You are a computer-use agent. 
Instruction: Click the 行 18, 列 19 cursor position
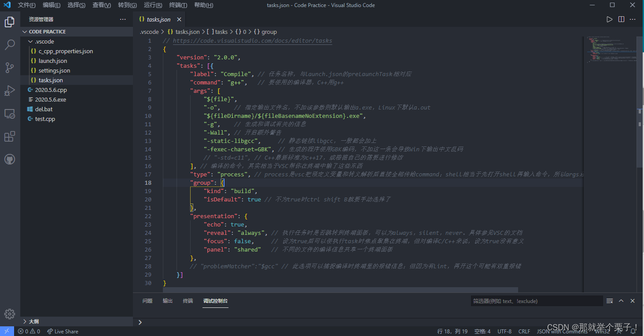[x=453, y=331]
